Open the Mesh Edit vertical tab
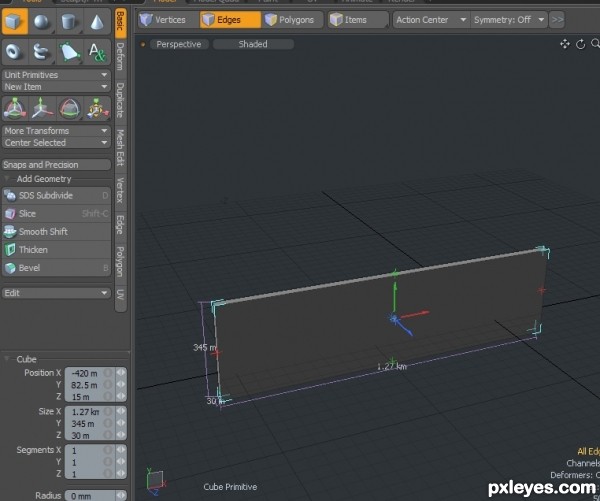The width and height of the screenshot is (600, 501). point(120,148)
